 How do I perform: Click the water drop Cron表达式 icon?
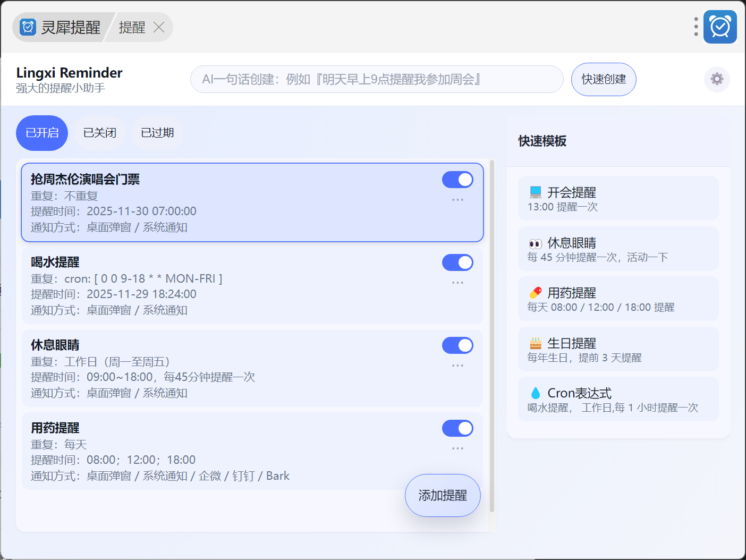coord(536,393)
